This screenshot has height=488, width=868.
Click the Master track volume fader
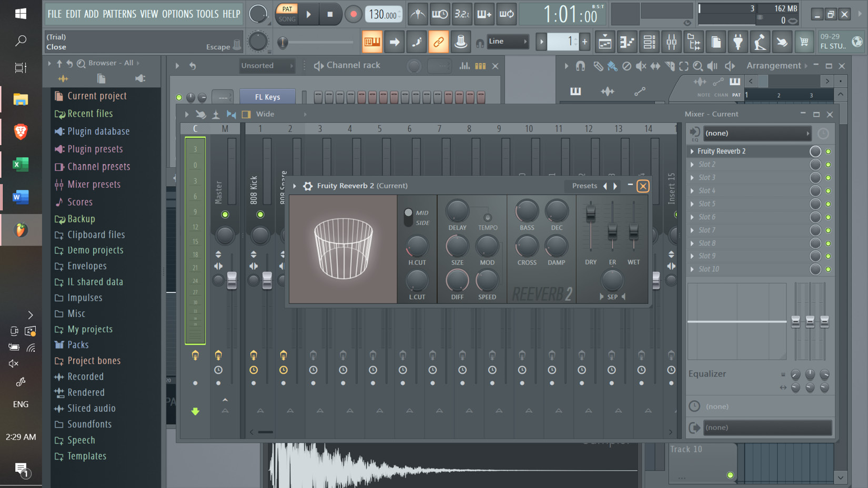231,280
